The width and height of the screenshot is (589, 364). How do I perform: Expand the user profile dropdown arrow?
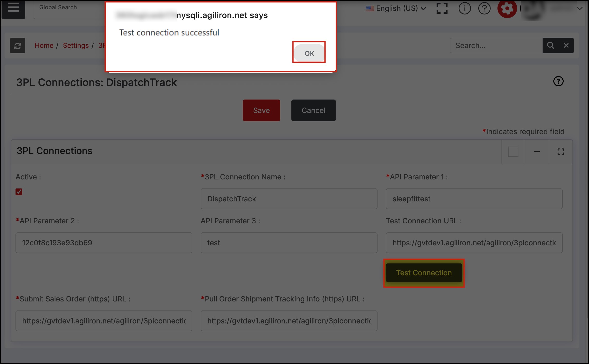580,8
